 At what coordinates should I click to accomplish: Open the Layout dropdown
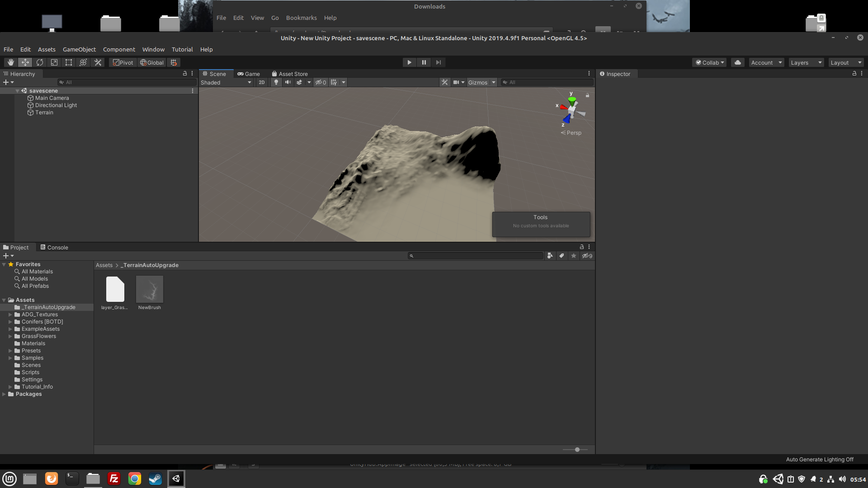[846, 62]
